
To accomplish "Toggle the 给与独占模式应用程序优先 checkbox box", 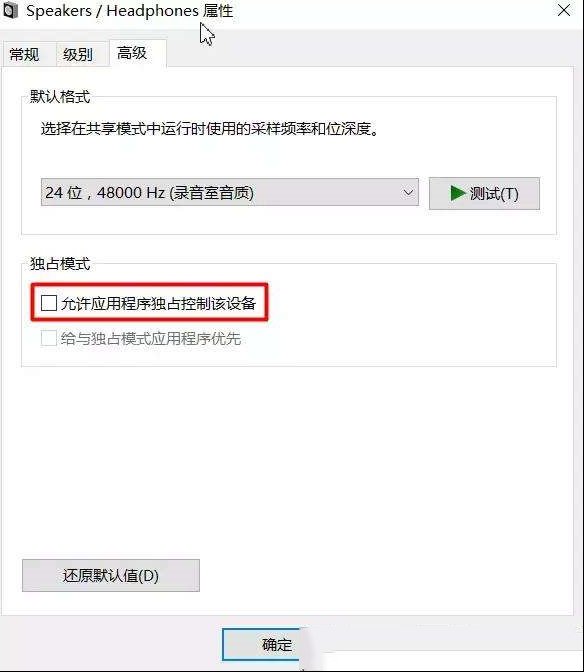I will [49, 338].
